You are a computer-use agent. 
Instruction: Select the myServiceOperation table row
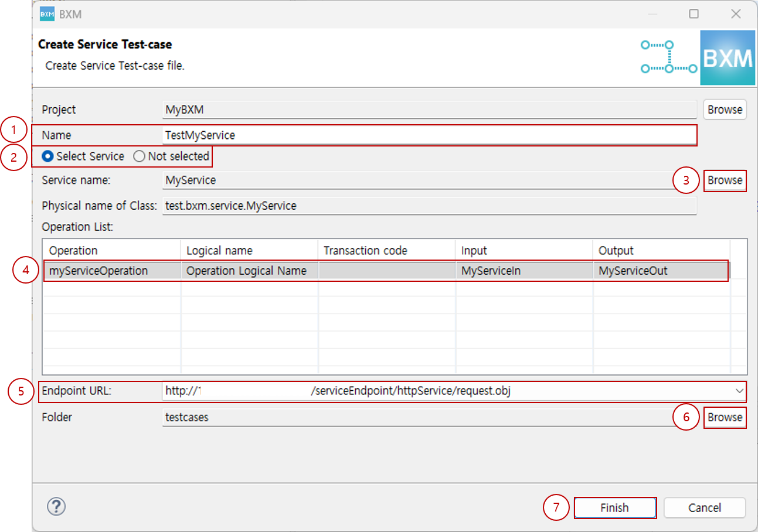click(98, 271)
